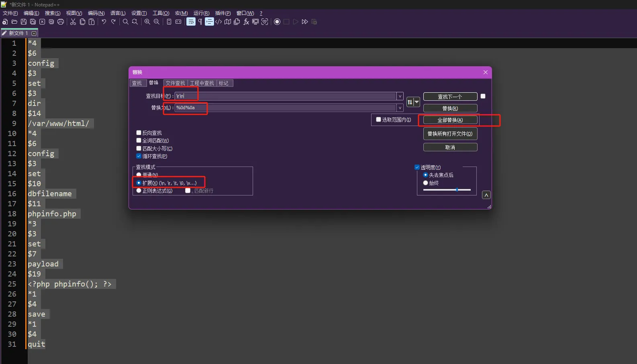Screen dimensions: 637x364
Task: Toggle the Show All Characters pilcrow icon
Action: pos(200,22)
